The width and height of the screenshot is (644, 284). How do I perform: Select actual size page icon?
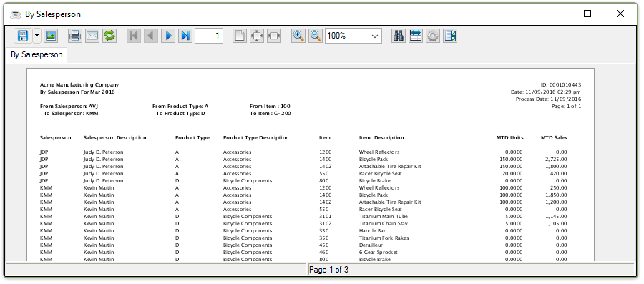pos(240,36)
